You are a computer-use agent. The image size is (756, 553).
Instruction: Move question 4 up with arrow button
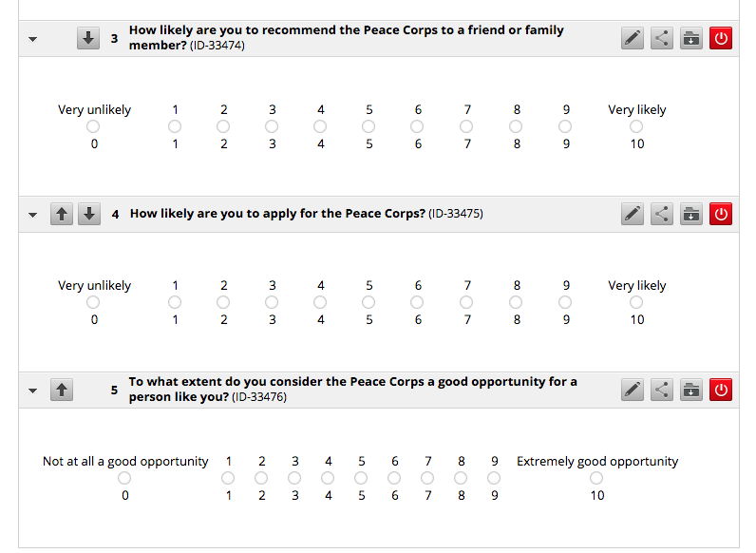[x=62, y=215]
